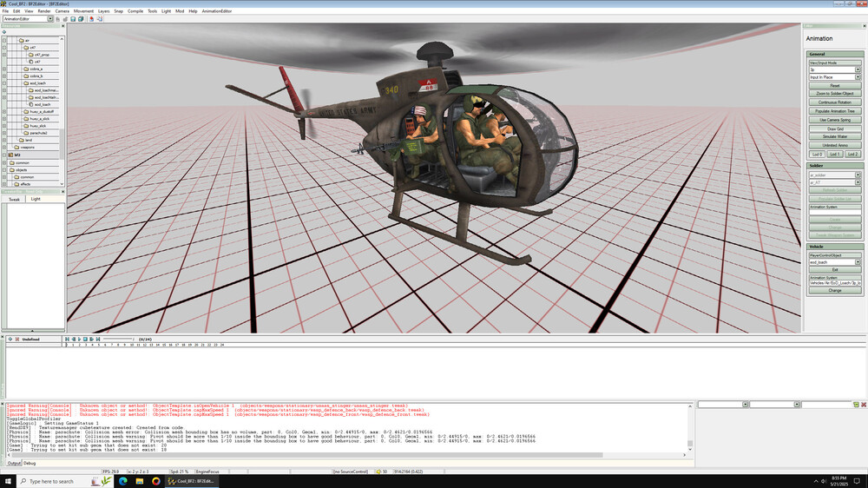Open the ar_AT kit dropdown

pyautogui.click(x=858, y=182)
